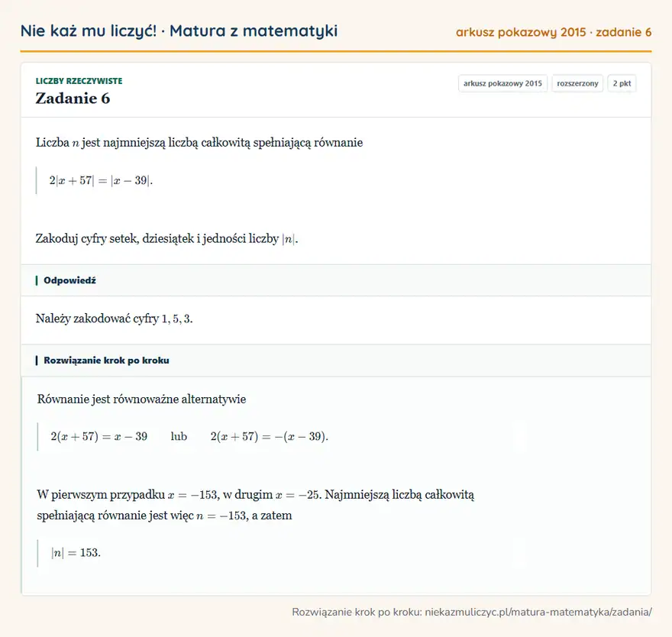
Task: Select the 'arkusz pokazowy 2015' tag badge
Action: 502,83
